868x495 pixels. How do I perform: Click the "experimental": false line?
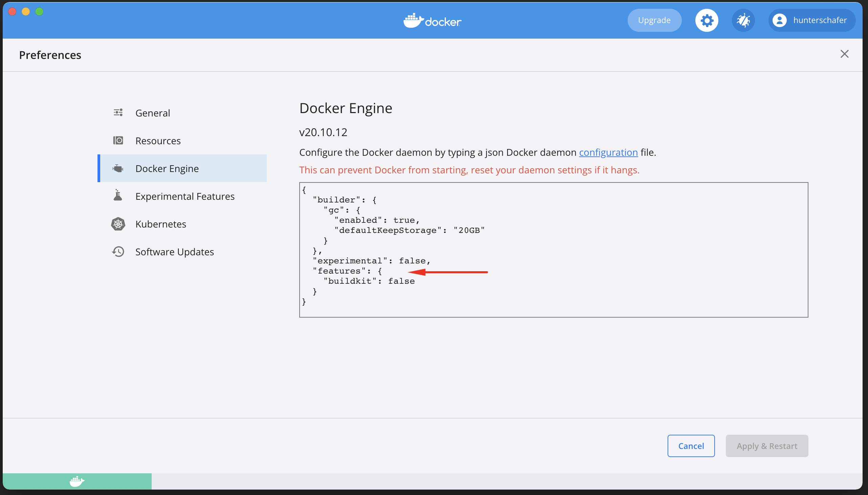(x=371, y=261)
